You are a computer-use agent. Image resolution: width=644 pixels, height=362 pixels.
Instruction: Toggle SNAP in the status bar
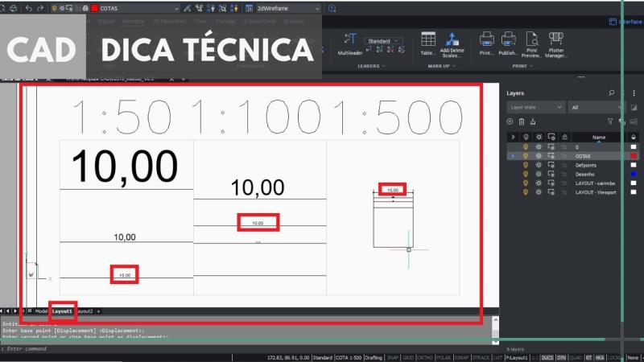[x=393, y=358]
